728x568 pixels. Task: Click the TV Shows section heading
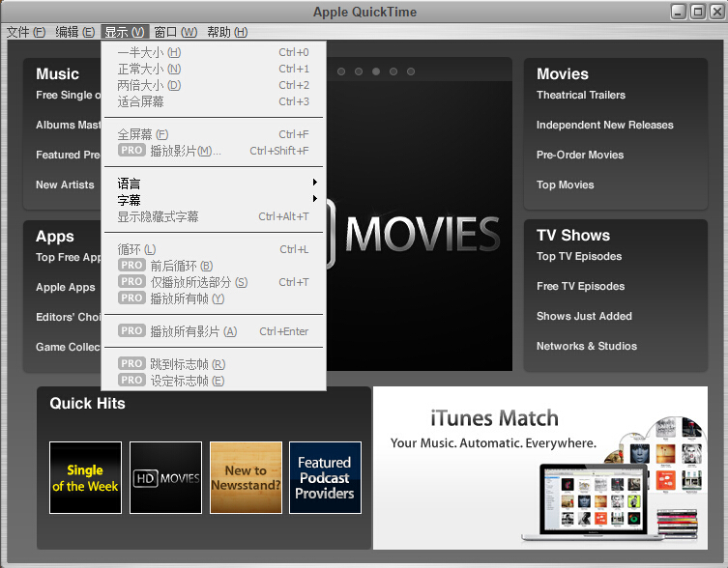573,236
